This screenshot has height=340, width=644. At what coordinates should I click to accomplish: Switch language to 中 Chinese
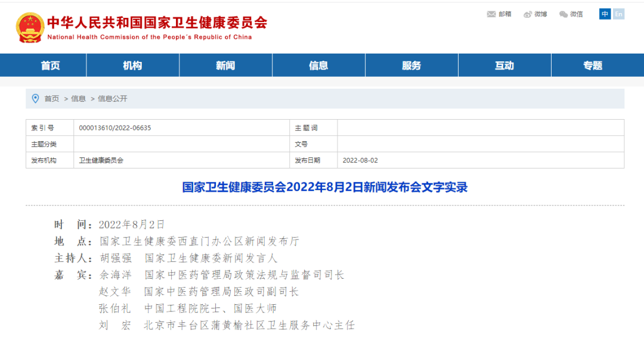(605, 14)
